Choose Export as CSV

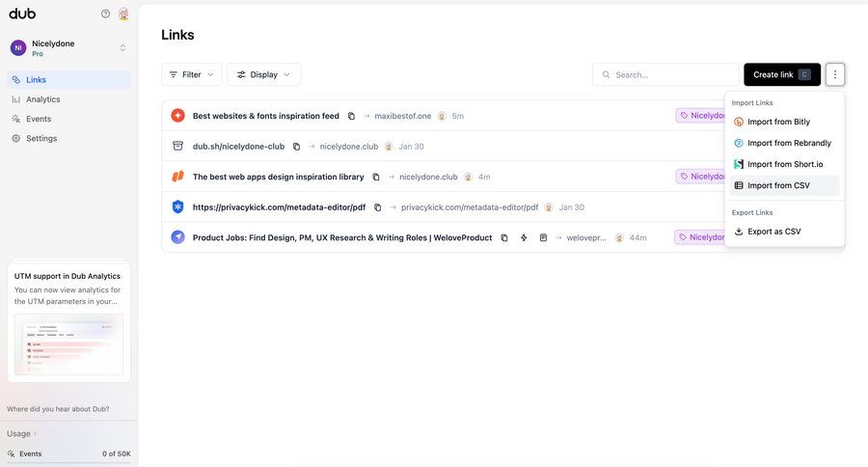click(x=784, y=232)
